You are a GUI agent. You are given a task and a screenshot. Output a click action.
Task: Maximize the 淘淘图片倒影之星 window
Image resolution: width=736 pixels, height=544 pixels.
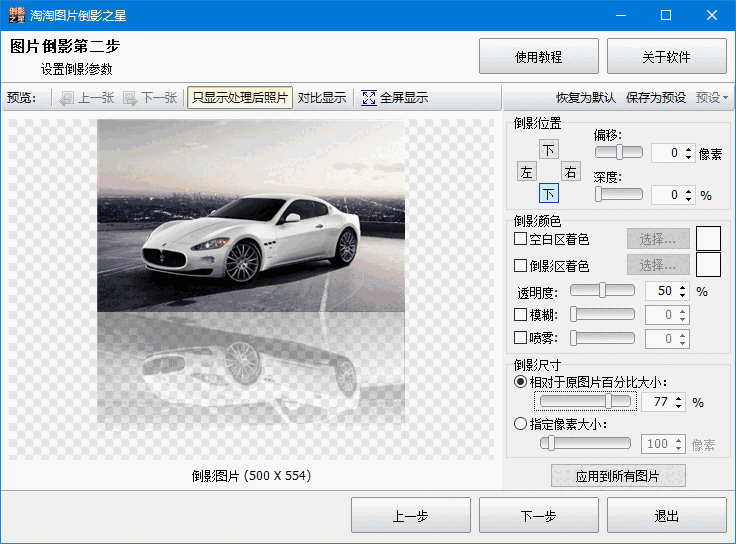666,15
